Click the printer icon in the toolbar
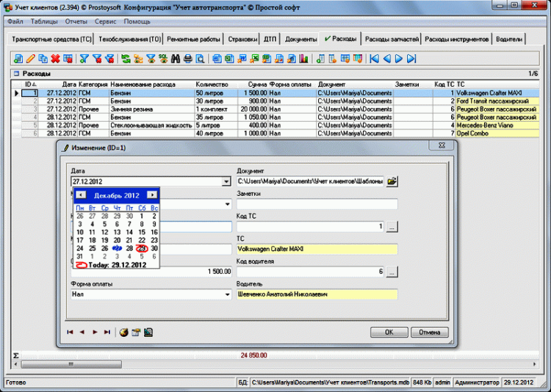This screenshot has width=551, height=392. (188, 58)
